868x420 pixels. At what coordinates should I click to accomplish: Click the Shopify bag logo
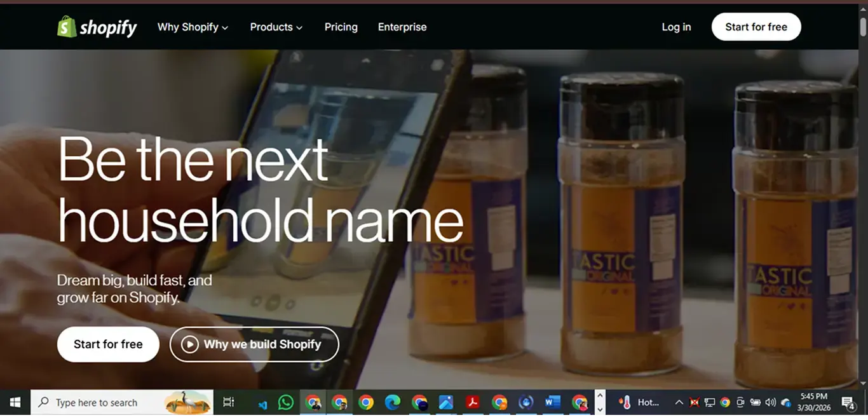tap(65, 27)
